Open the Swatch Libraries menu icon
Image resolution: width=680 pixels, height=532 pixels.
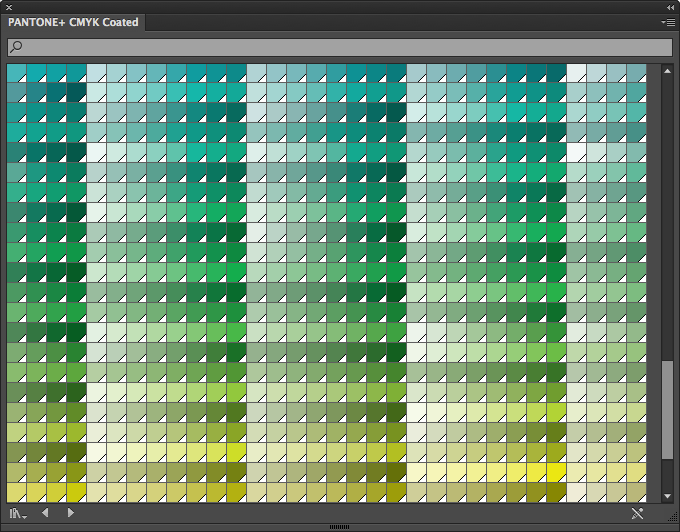coord(18,514)
